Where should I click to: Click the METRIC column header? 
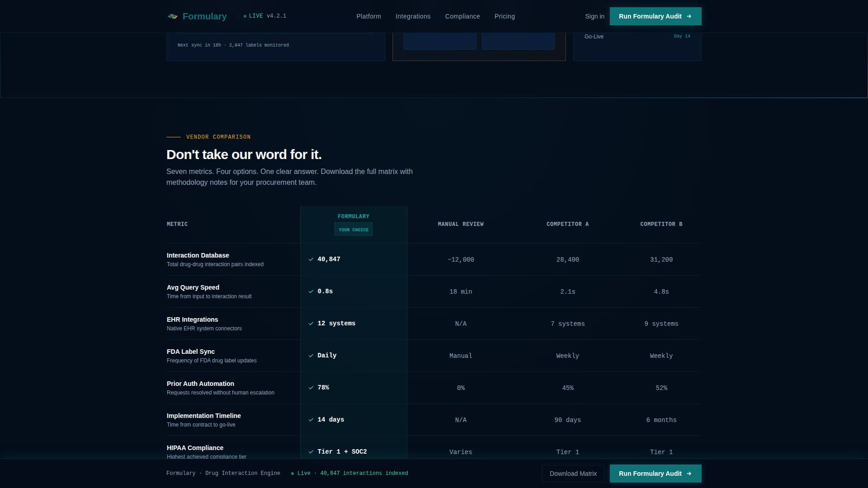coord(177,224)
